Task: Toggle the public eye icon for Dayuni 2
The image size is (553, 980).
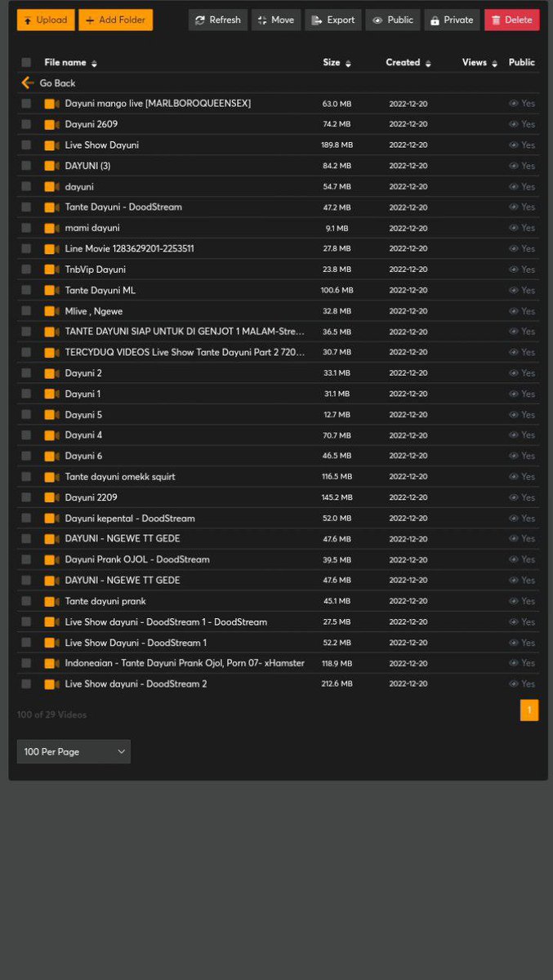Action: 514,373
